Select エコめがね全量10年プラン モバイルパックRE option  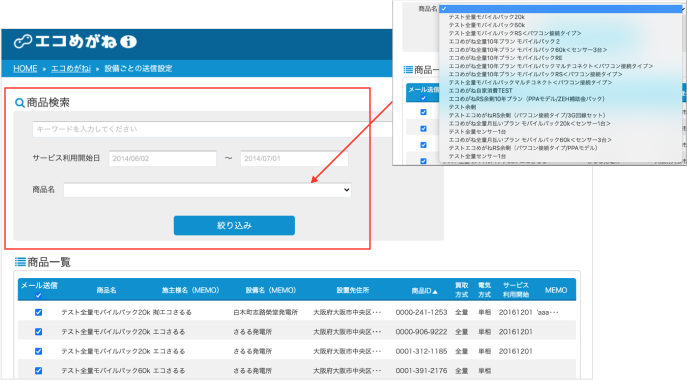click(x=505, y=58)
